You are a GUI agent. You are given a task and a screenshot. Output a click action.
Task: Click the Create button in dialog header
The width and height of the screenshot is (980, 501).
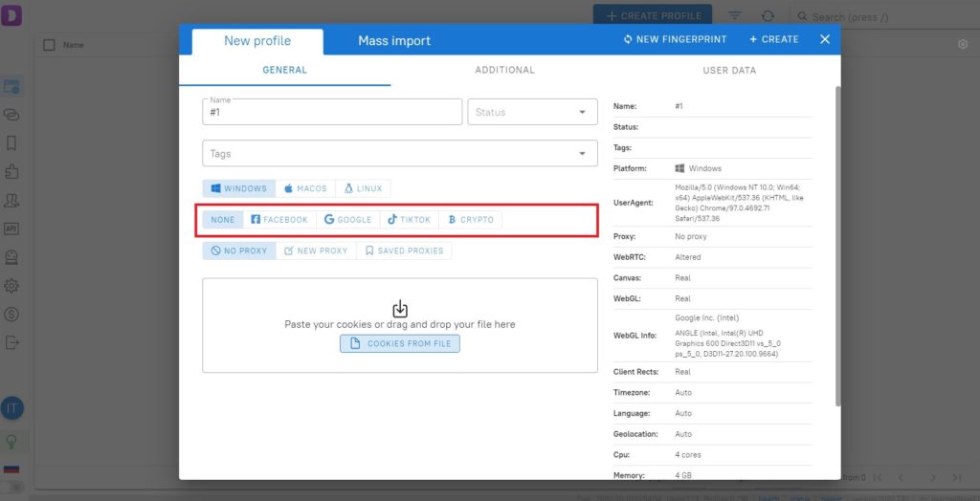[773, 39]
